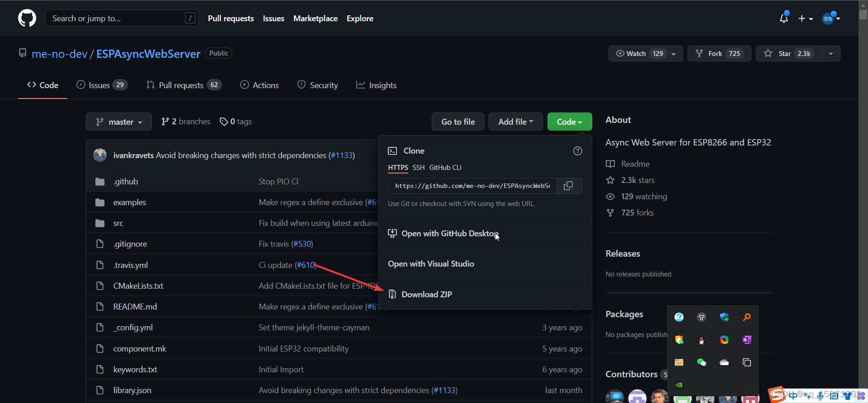Click the OneDrive cloud tray icon
868x403 pixels.
724,362
